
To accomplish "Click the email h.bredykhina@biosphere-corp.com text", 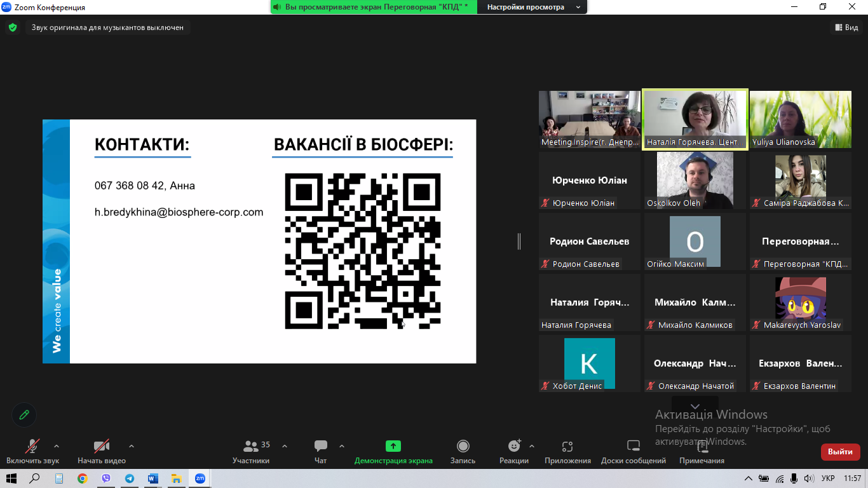I will [179, 212].
